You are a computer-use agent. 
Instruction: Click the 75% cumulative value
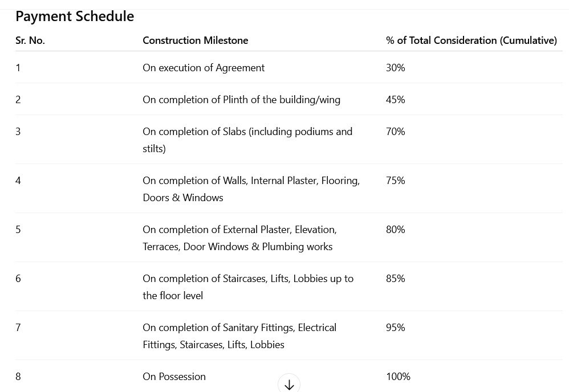395,181
